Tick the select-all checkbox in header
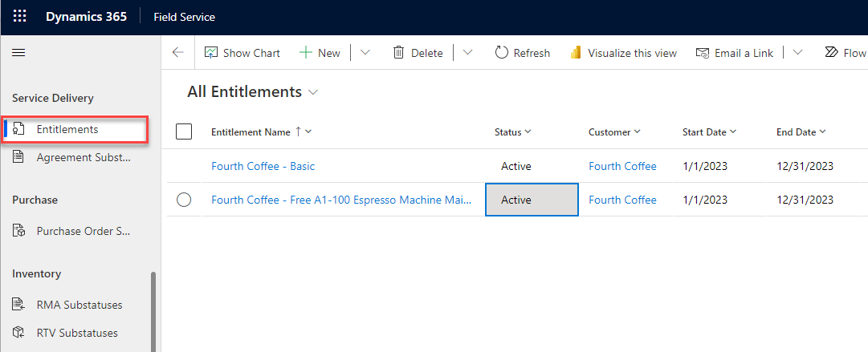The height and width of the screenshot is (352, 868). pos(184,131)
